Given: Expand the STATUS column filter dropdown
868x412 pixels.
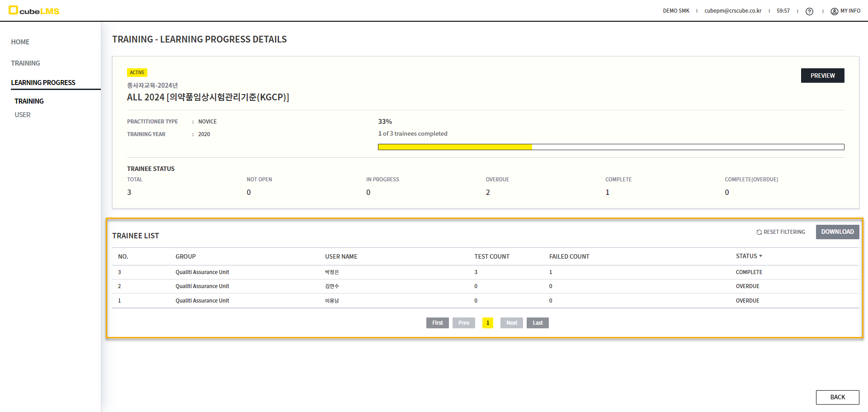Looking at the screenshot, I should click(x=760, y=256).
